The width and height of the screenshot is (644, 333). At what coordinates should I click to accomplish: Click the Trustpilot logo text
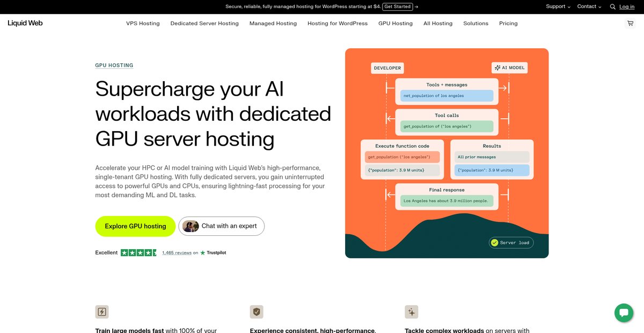coord(213,252)
